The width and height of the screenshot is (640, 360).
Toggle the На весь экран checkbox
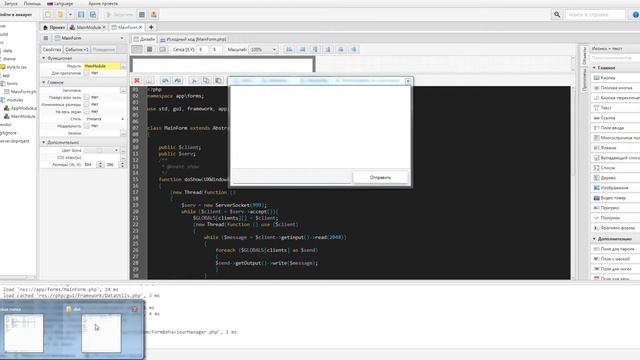(86, 112)
